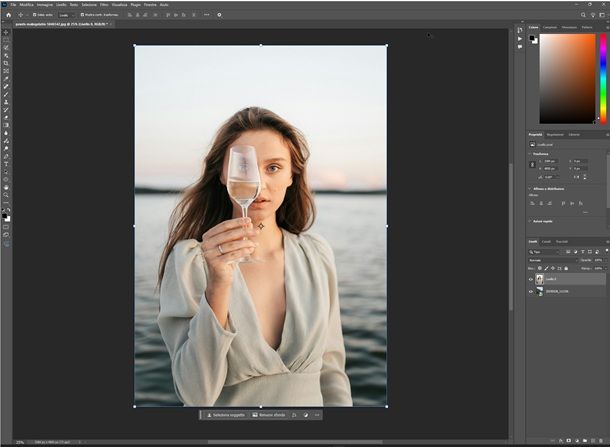Select the Frame tool
This screenshot has width=610, height=447.
[6, 71]
